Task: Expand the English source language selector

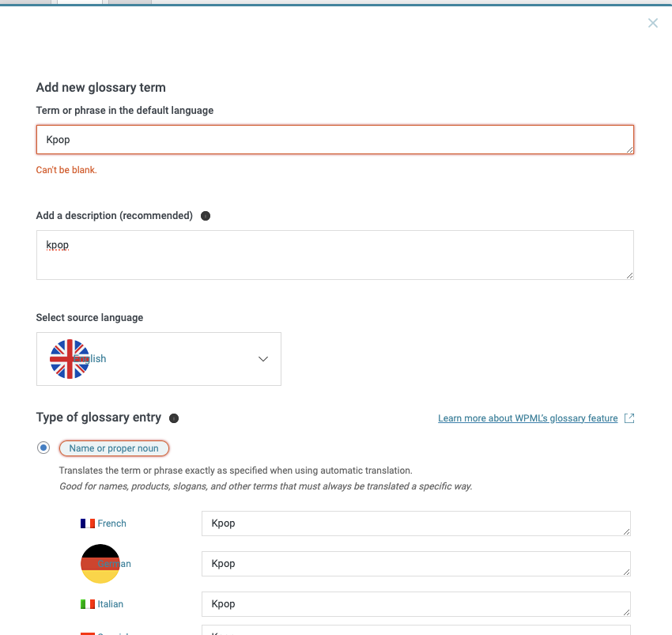Action: click(x=159, y=359)
